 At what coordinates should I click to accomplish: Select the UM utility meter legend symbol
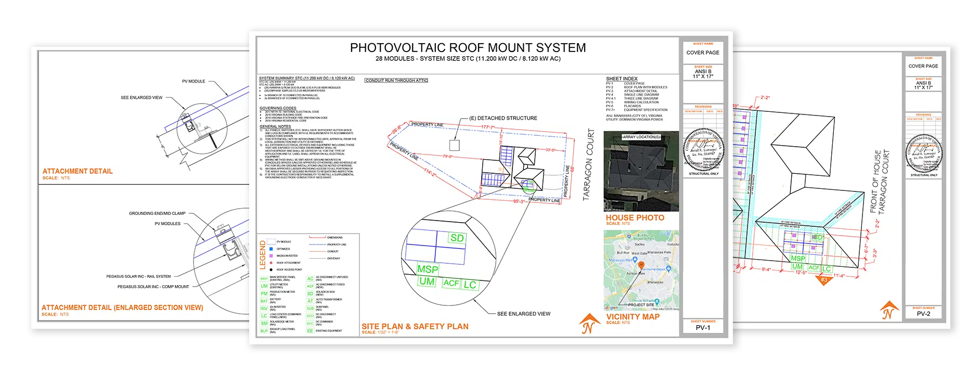click(264, 286)
